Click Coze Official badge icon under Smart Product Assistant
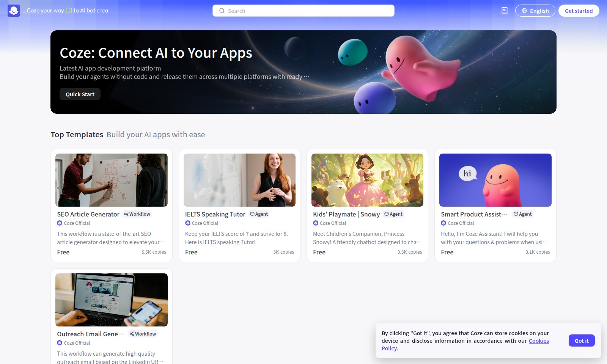Viewport: 607px width, 364px height. pos(443,223)
